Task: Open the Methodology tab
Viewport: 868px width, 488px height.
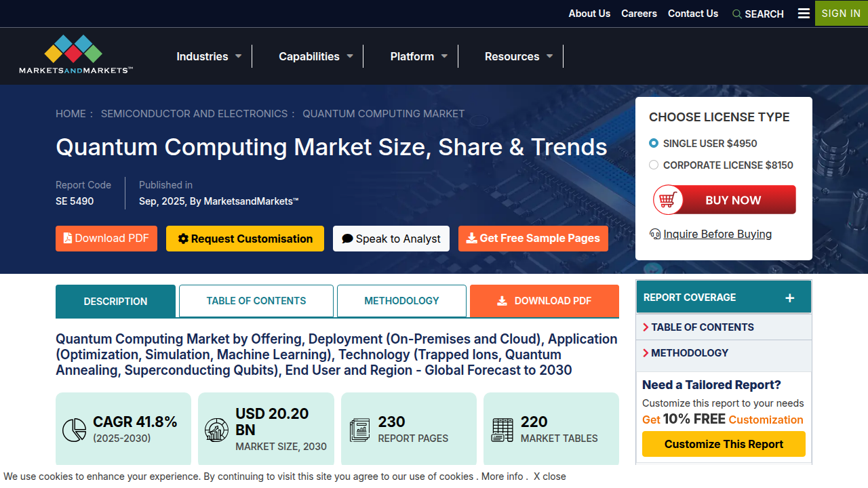Action: coord(401,301)
